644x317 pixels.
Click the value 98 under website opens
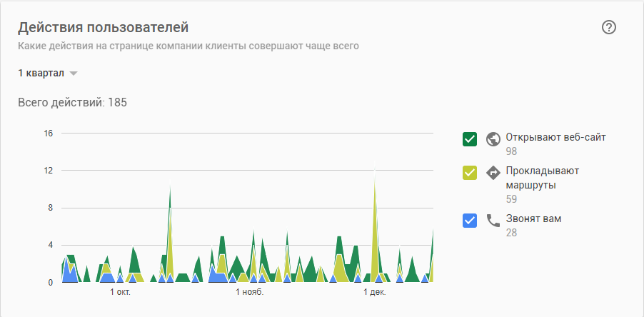[x=511, y=151]
